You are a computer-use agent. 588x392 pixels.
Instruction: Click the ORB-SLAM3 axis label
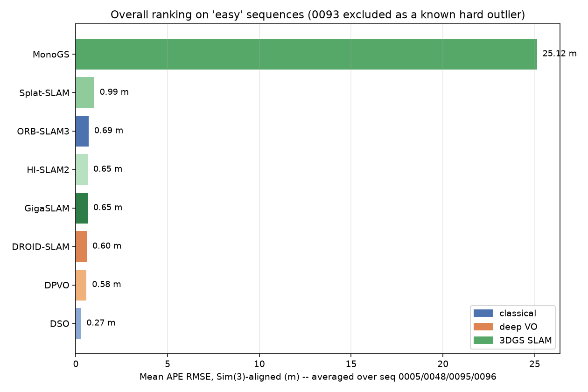pyautogui.click(x=43, y=131)
